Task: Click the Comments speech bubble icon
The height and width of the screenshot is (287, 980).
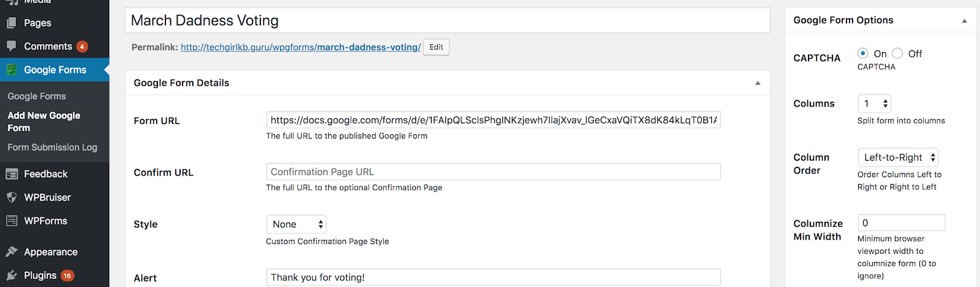Action: (x=12, y=46)
